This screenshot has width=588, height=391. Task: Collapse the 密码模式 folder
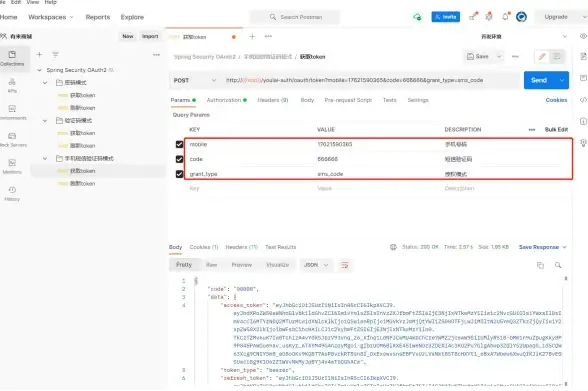click(x=45, y=82)
